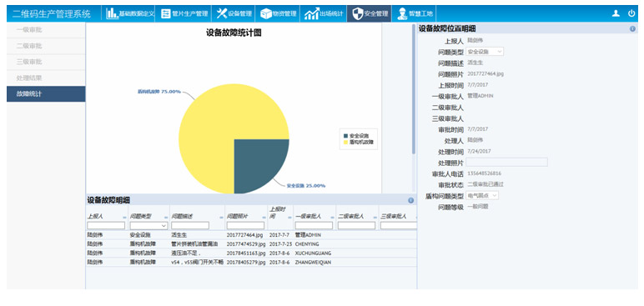Open the 管片生产管理 module
Viewport: 644px width, 306px height.
[184, 13]
